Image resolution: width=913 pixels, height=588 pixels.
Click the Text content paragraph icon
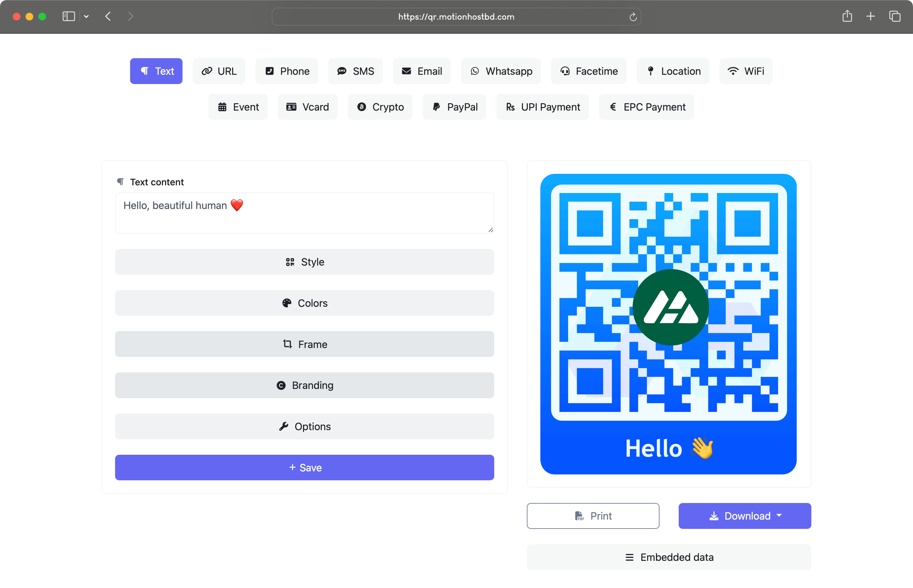tap(120, 182)
